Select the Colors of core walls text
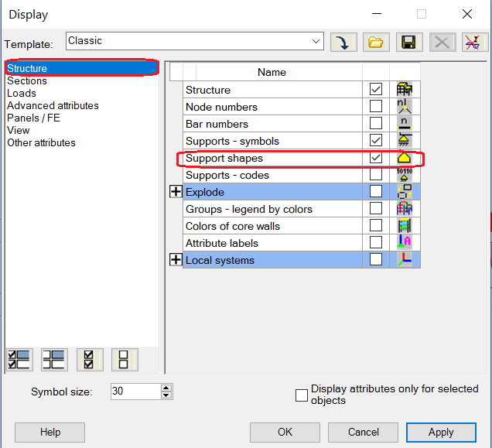Screen dimensions: 492x448 point(233,226)
